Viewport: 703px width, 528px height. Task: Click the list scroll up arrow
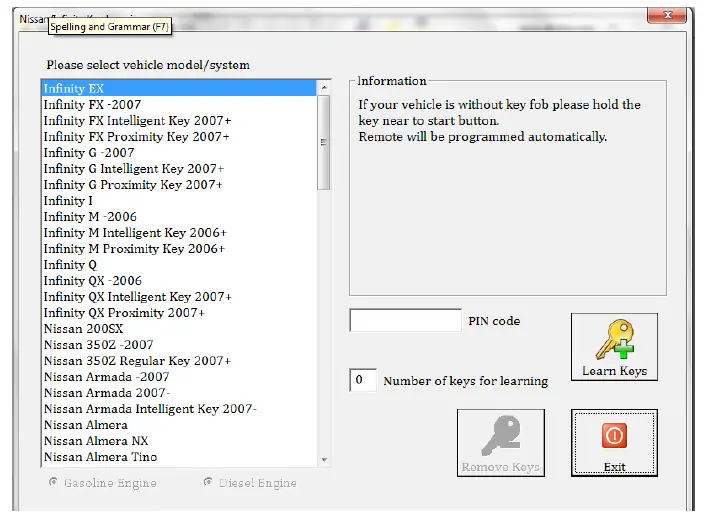pos(324,87)
